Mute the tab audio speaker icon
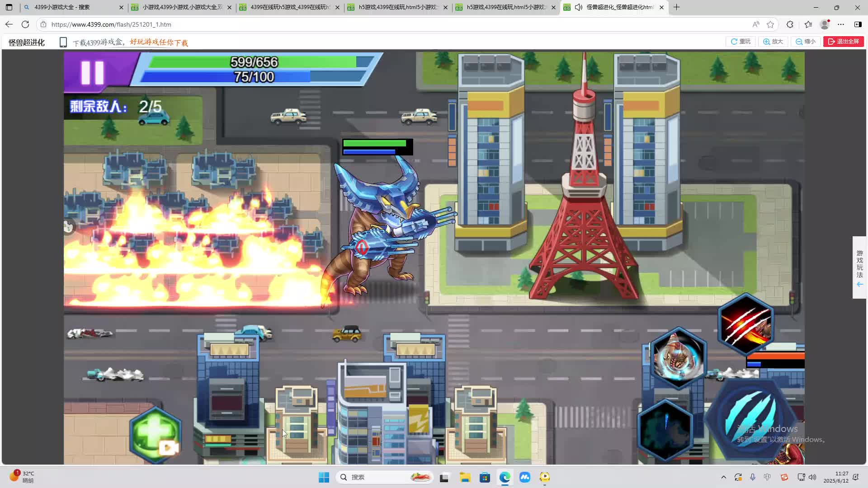Image resolution: width=868 pixels, height=488 pixels. click(x=579, y=7)
